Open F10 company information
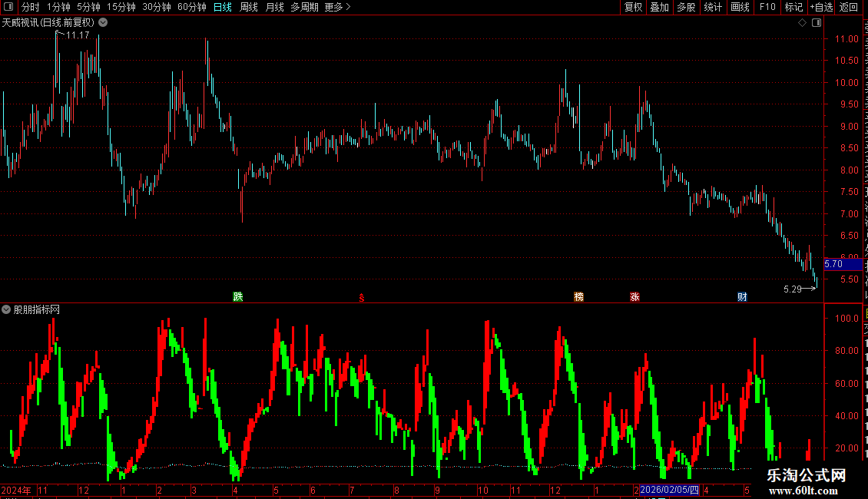Image resolution: width=868 pixels, height=499 pixels. click(x=767, y=7)
